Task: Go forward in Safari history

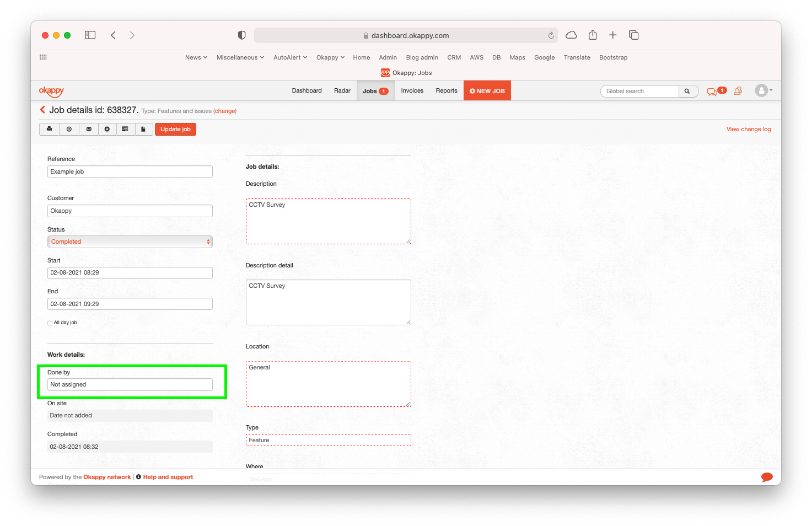Action: point(132,35)
